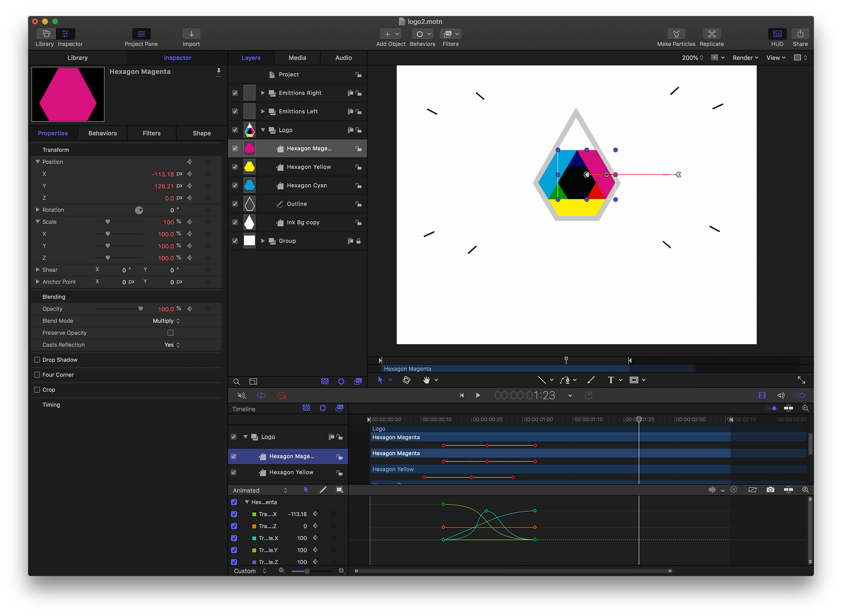This screenshot has height=616, width=842.
Task: Select the Pan hand tool
Action: [x=426, y=380]
